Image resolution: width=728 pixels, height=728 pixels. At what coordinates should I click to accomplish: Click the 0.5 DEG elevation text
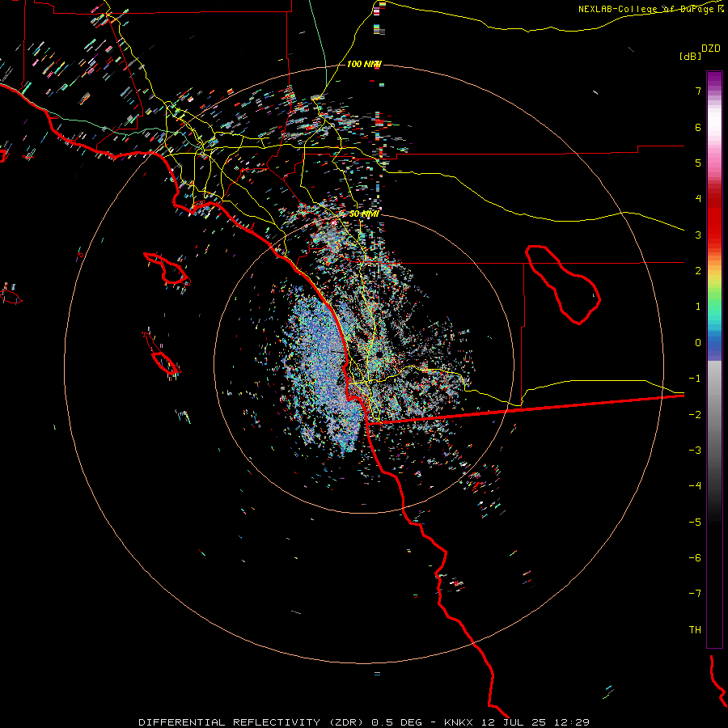[x=396, y=722]
